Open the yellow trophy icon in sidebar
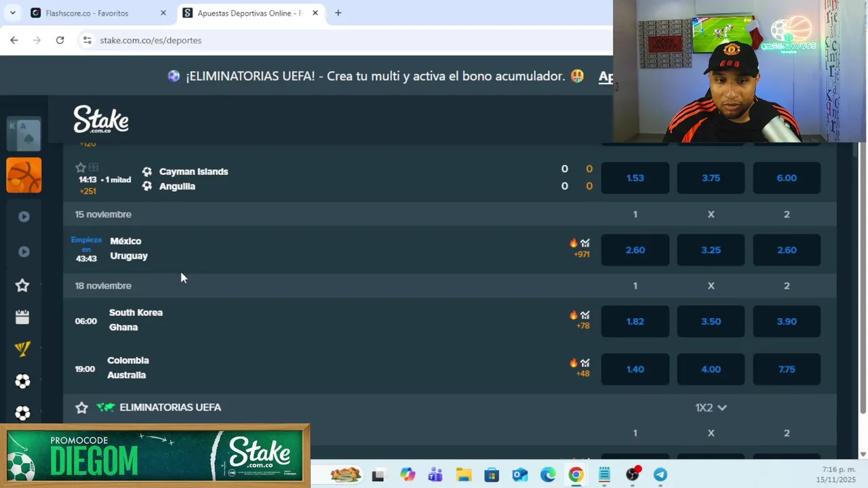 22,349
